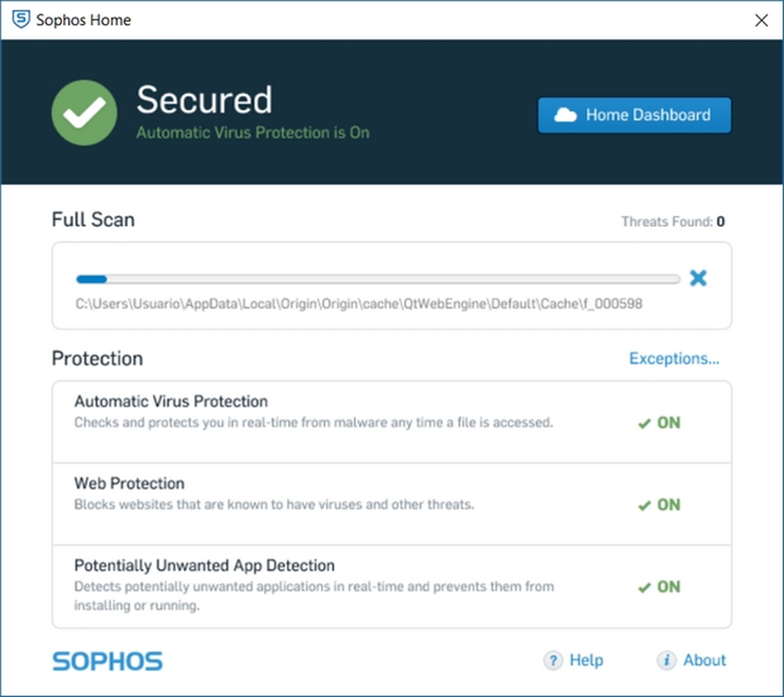
Task: Click the Sophos shield icon in title bar
Action: point(21,19)
